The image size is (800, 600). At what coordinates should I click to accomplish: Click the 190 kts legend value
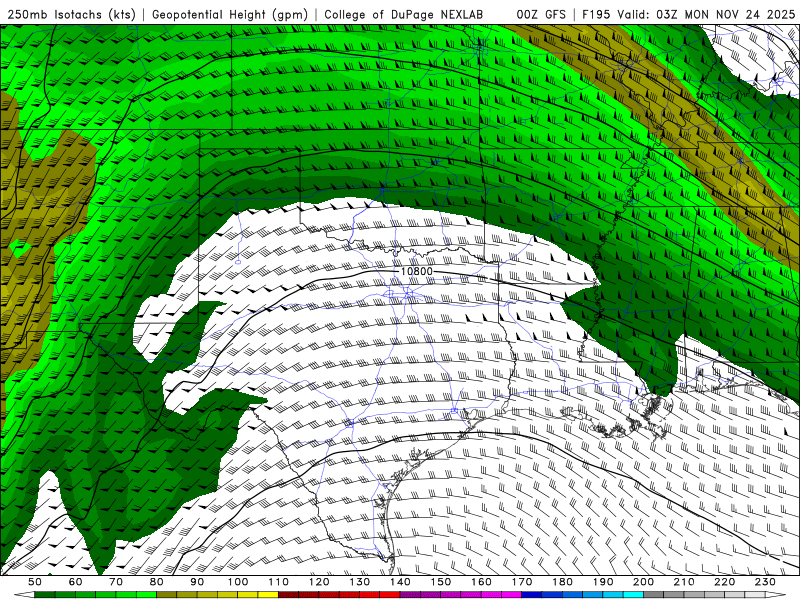coord(603,582)
